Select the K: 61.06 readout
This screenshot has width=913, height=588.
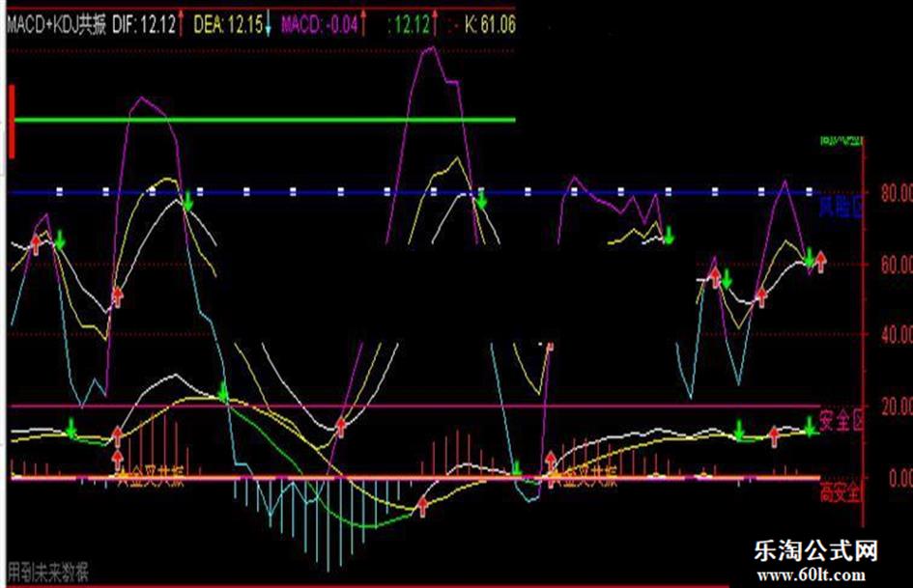pyautogui.click(x=490, y=24)
